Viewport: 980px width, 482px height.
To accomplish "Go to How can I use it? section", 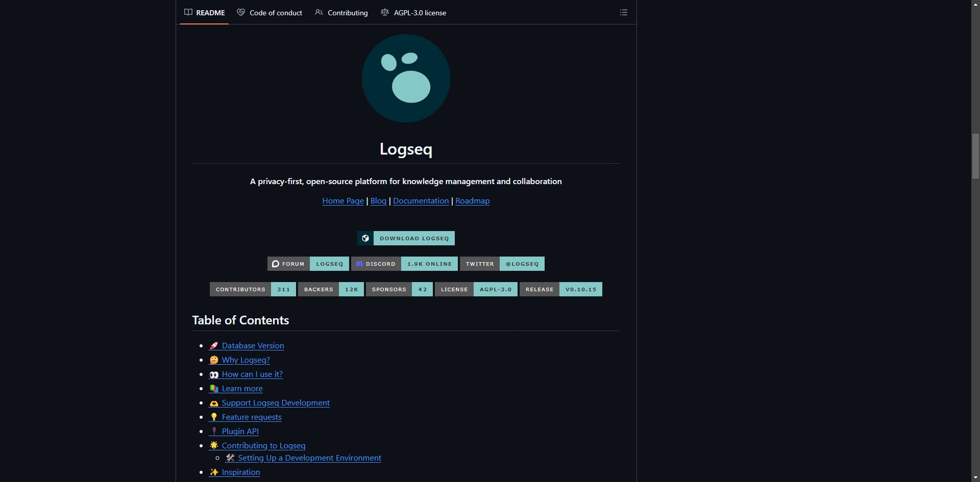I will tap(246, 374).
